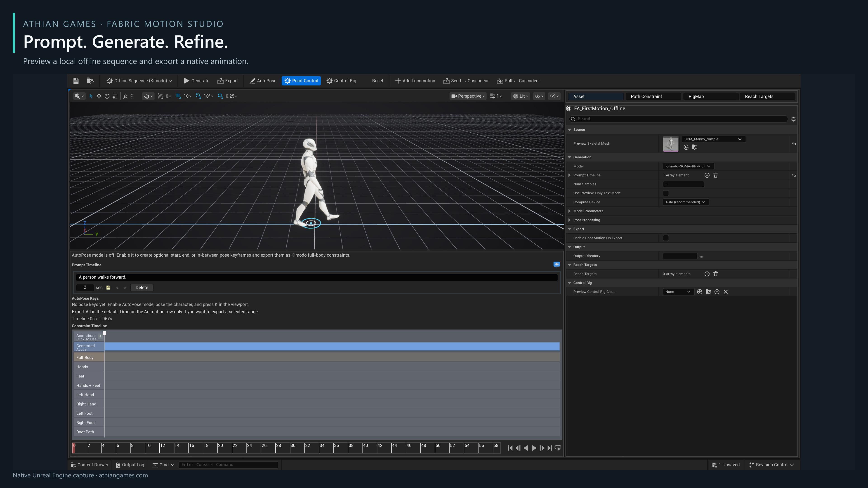Open the Lit view mode dropdown
Viewport: 868px width, 488px height.
(521, 96)
